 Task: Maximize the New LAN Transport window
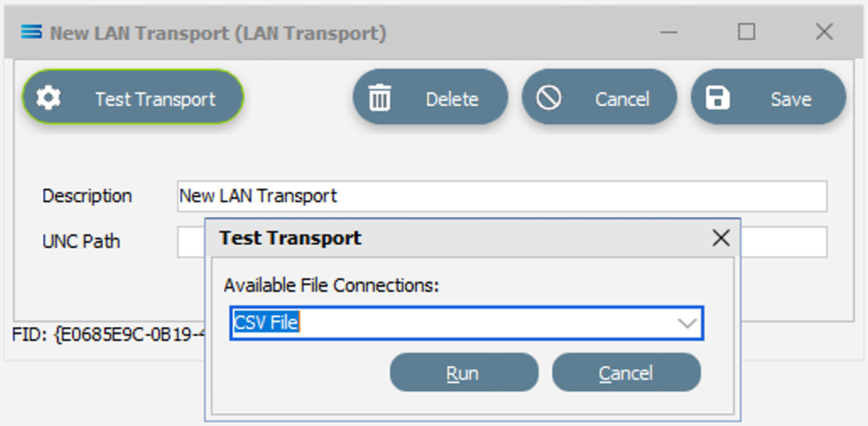click(x=746, y=32)
